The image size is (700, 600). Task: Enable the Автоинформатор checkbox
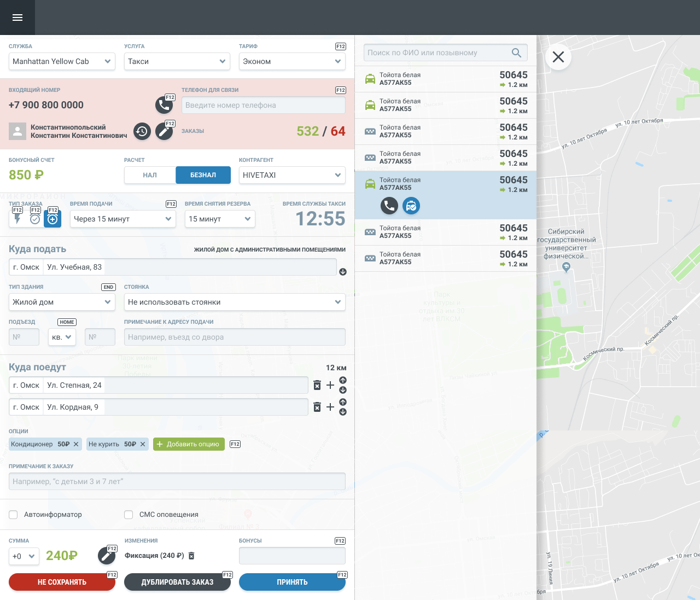click(x=13, y=515)
